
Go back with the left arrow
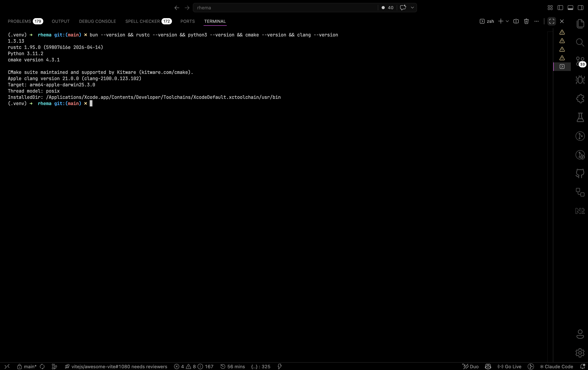click(177, 8)
